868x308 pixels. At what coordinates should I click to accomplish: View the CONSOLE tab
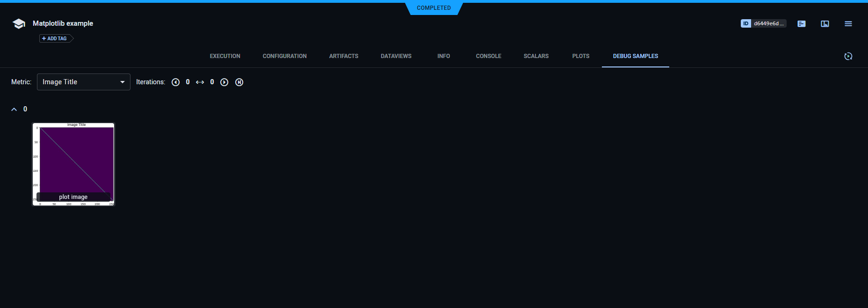tap(488, 56)
